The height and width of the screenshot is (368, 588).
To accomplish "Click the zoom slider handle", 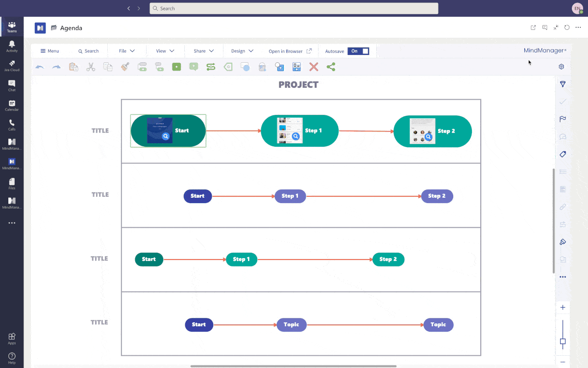I will (x=563, y=342).
